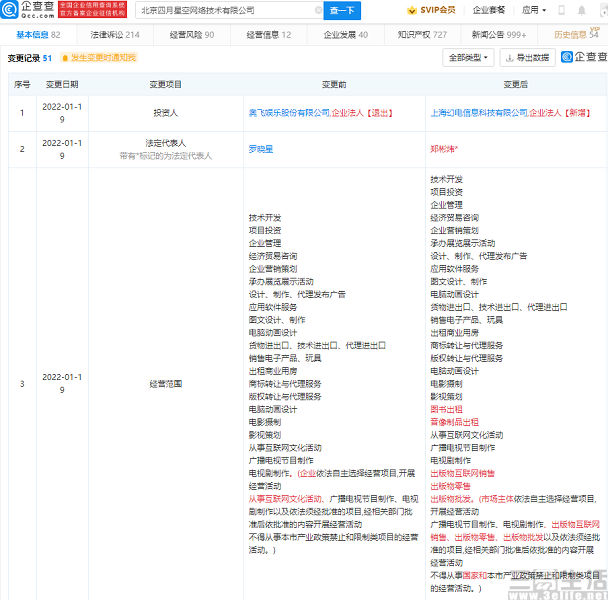608x600 pixels.
Task: Click the 变更前 column header
Action: pyautogui.click(x=334, y=84)
